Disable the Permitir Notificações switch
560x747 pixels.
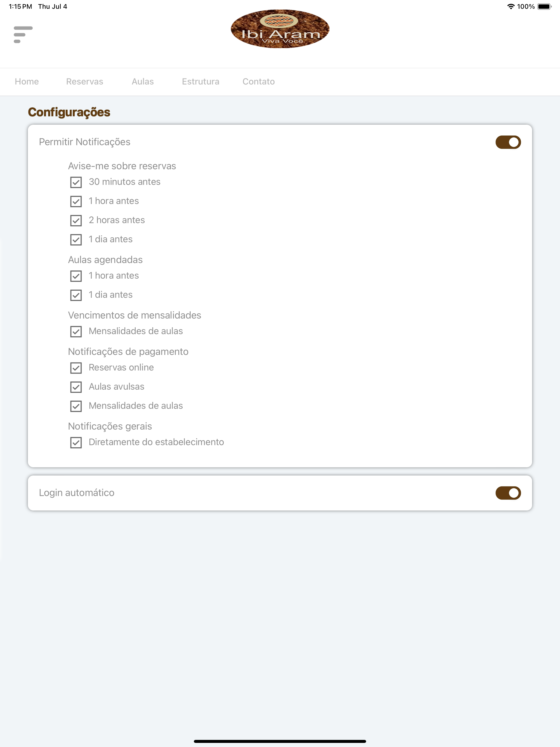click(508, 142)
